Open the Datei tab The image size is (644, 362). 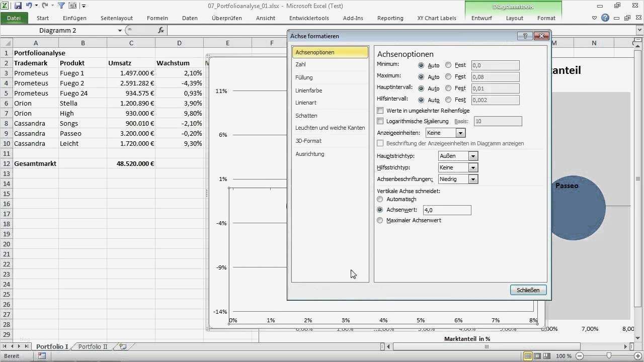pyautogui.click(x=14, y=18)
